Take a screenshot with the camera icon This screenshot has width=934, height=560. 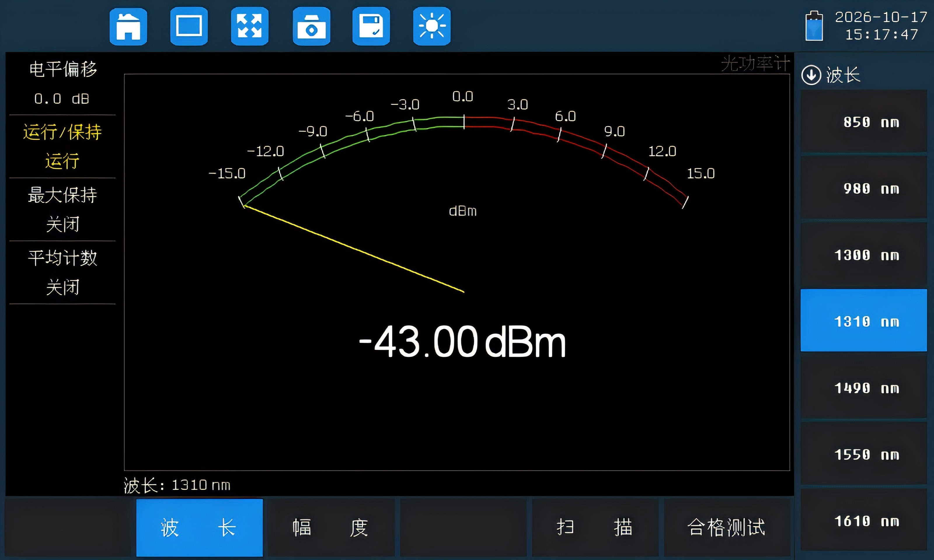coord(311,27)
